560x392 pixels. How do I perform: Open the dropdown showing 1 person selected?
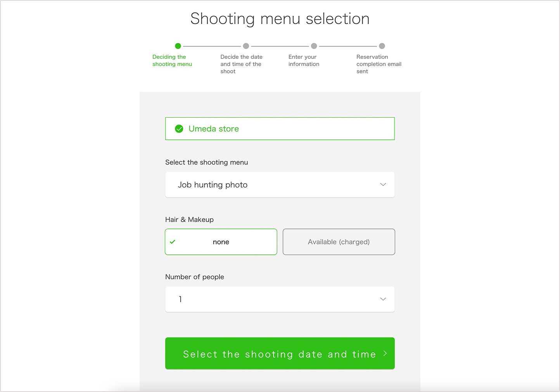click(x=280, y=299)
